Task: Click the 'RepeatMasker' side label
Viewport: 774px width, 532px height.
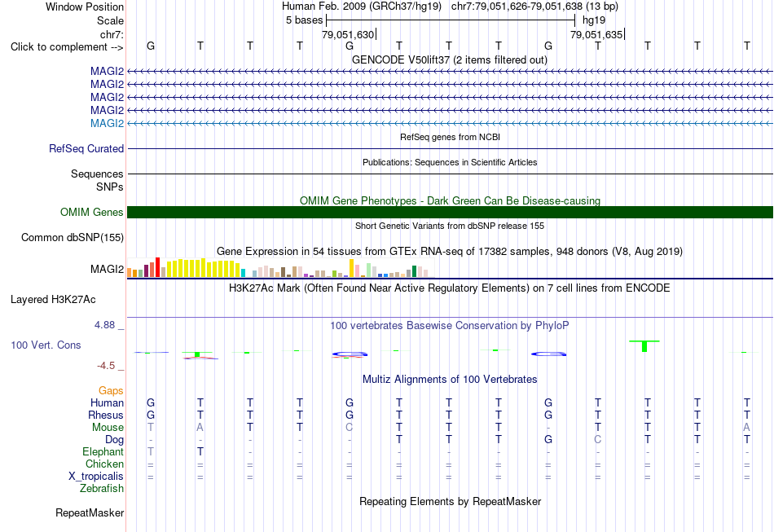Action: coord(90,512)
